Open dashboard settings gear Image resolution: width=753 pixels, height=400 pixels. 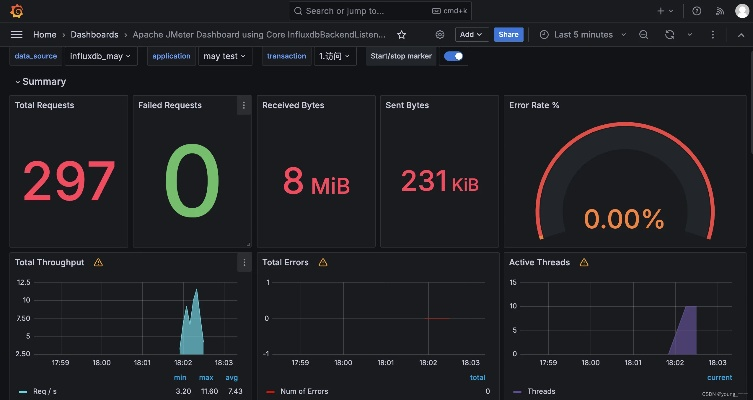439,34
